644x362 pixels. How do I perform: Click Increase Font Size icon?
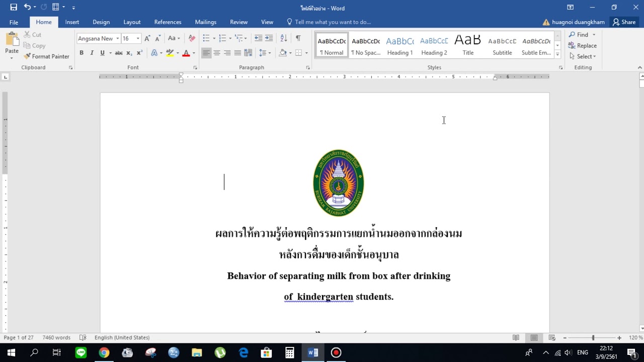(147, 38)
